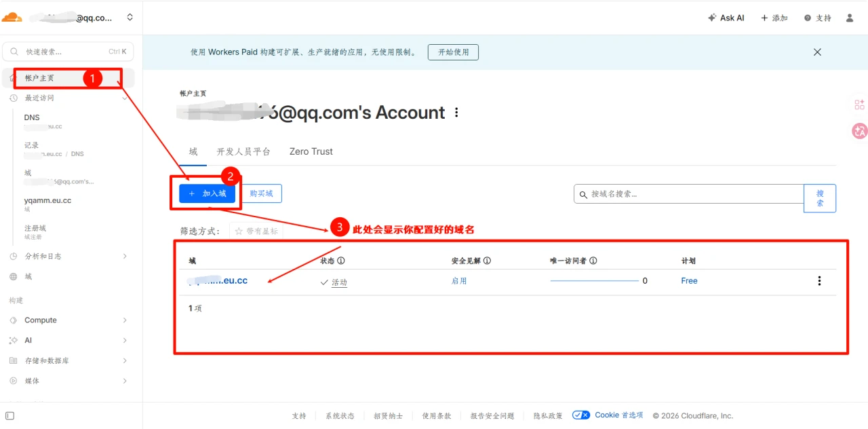Open Ask AI in top bar

pyautogui.click(x=726, y=18)
